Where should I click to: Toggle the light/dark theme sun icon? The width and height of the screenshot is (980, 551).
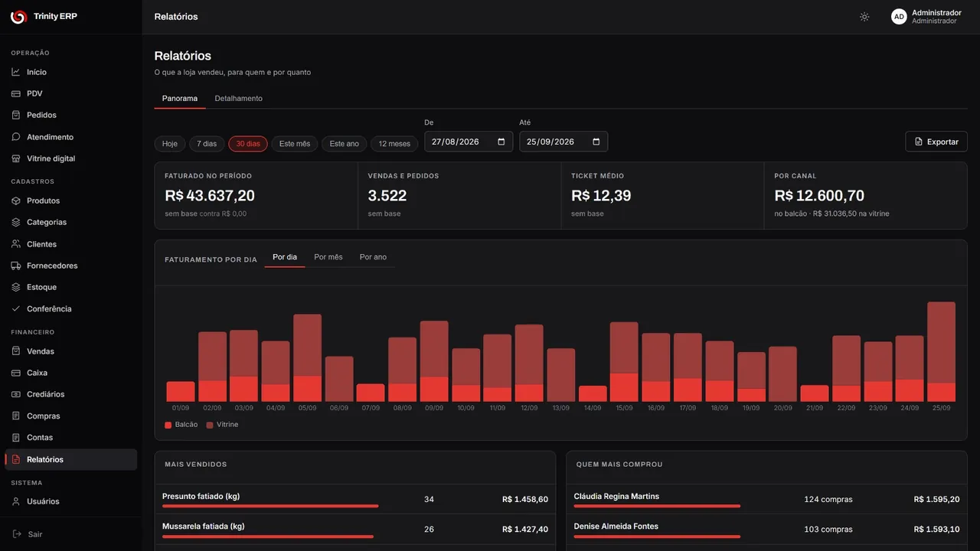pyautogui.click(x=864, y=17)
